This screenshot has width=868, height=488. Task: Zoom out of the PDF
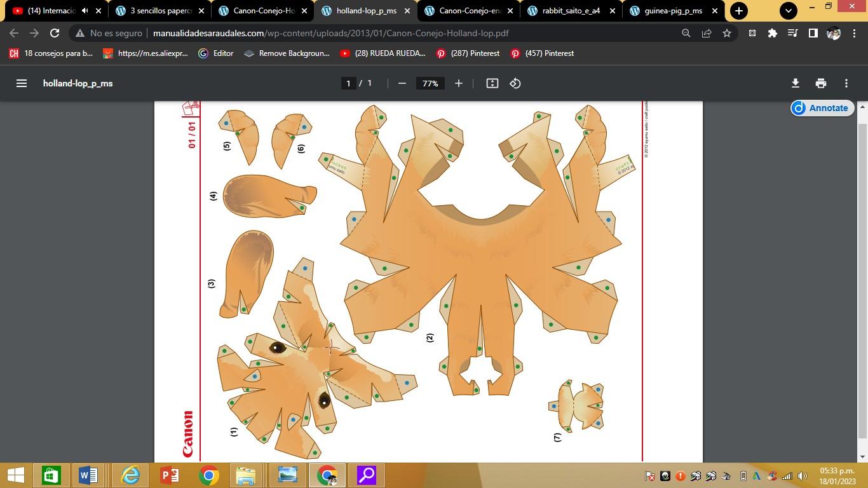click(x=402, y=83)
